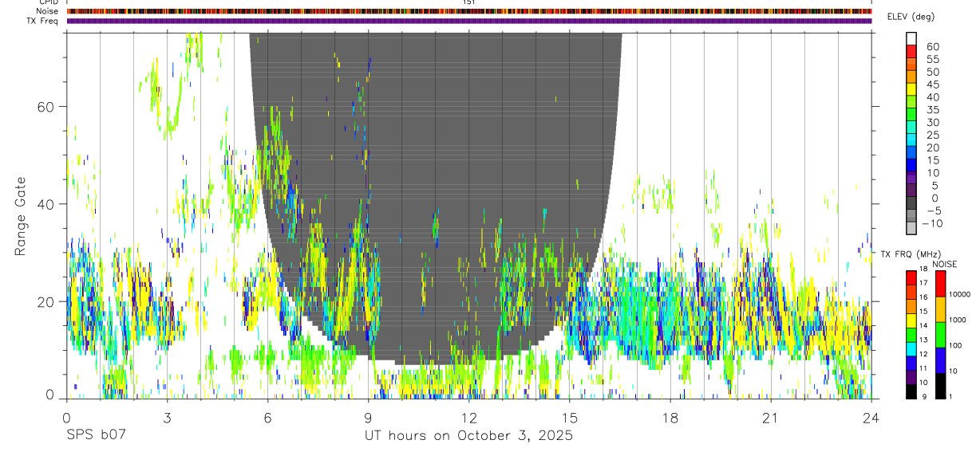Select the light gray bottom ELEV colorbar segment

tap(911, 228)
